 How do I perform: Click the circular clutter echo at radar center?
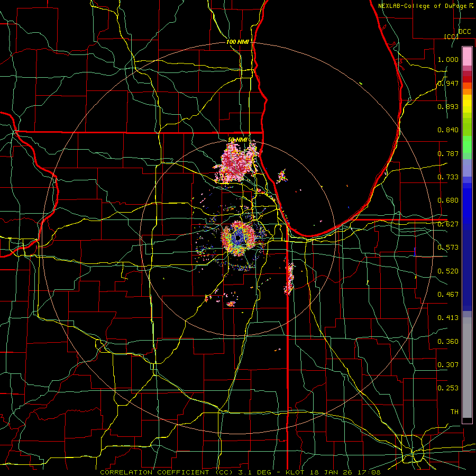[x=239, y=239]
